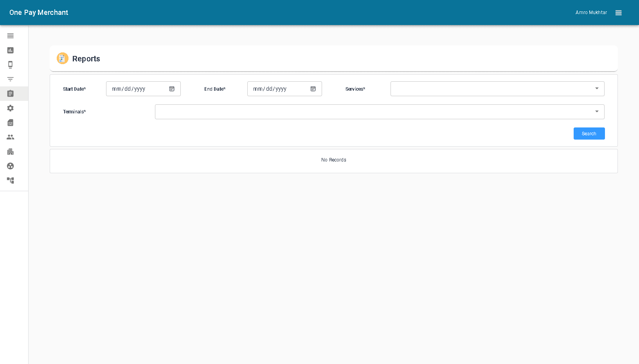Viewport: 639px width, 364px height.
Task: Open the hamburger menu in the top bar
Action: point(618,13)
